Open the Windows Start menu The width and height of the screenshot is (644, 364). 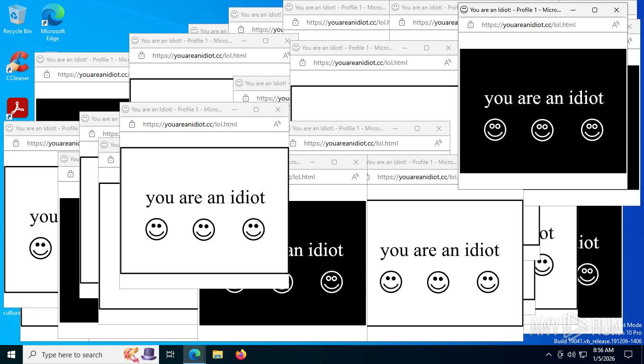pyautogui.click(x=11, y=355)
